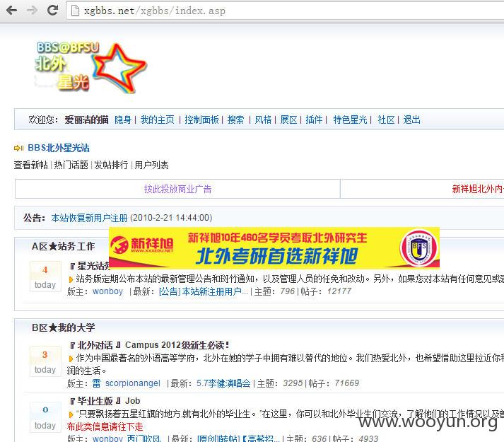This screenshot has height=442, width=504.
Task: Focus the address bar showing xgbbs.net URL
Action: pos(285,11)
